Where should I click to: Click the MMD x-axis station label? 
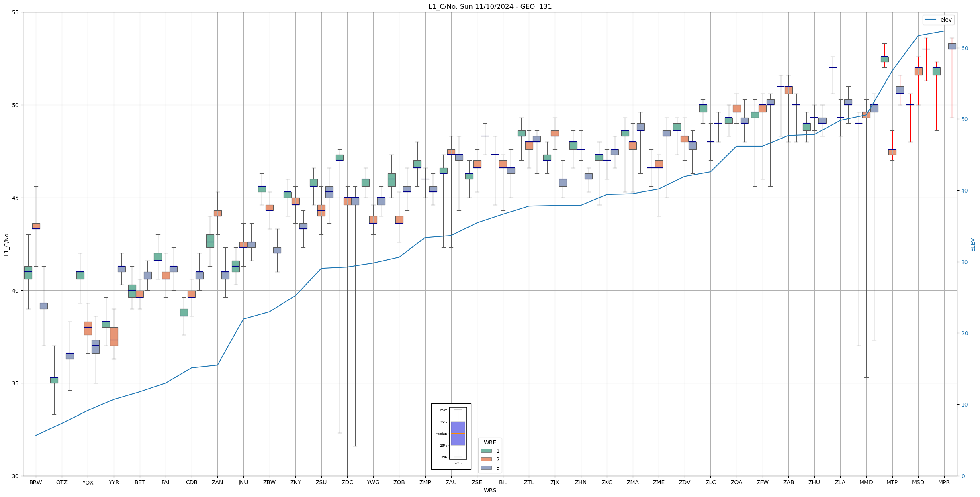pos(866,482)
